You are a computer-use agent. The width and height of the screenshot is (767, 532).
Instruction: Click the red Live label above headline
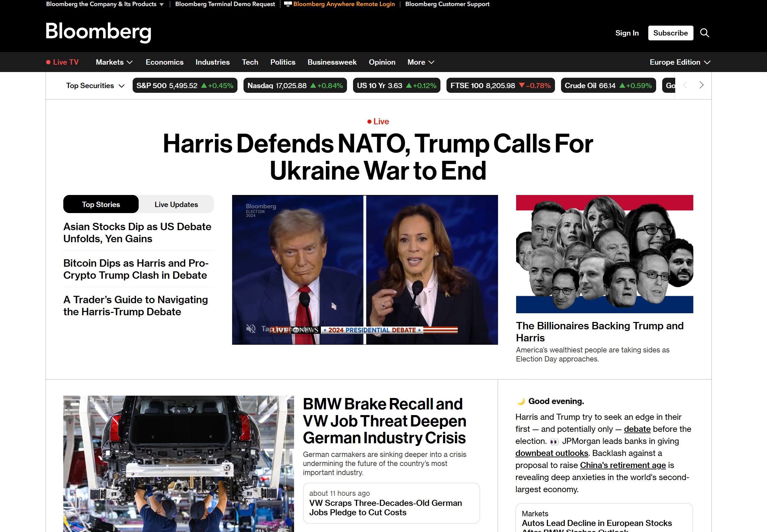pyautogui.click(x=378, y=122)
